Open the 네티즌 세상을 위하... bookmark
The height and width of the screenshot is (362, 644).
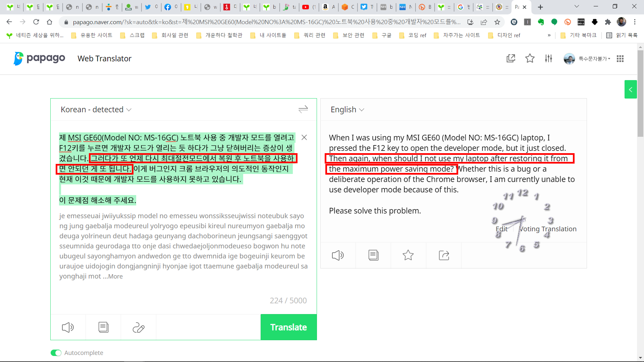coord(35,35)
